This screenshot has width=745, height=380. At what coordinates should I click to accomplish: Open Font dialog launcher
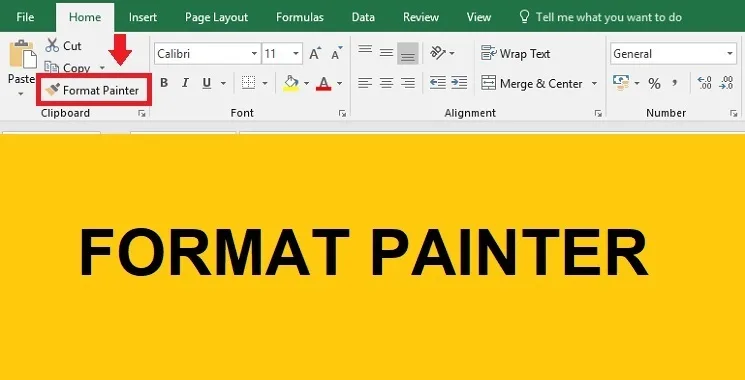[x=342, y=113]
